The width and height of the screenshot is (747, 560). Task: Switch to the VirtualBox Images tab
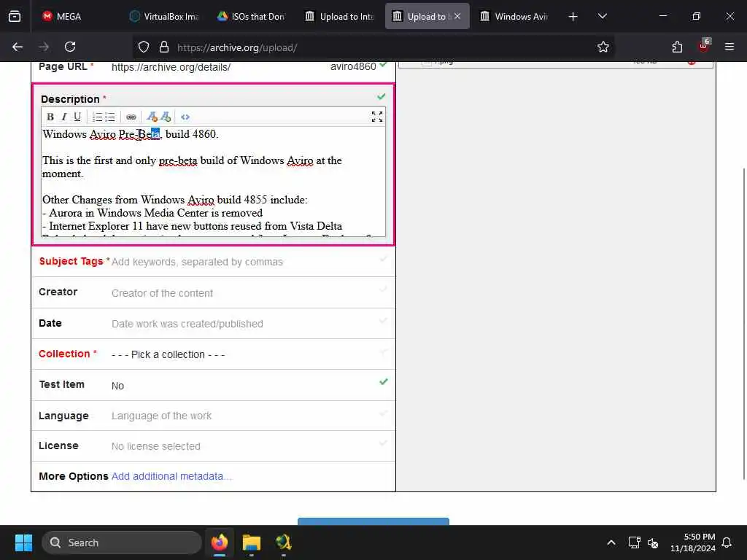(163, 16)
